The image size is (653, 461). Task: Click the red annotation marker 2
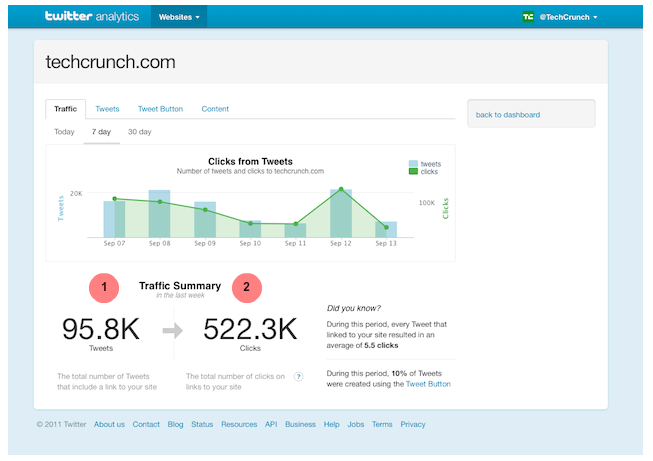coord(247,288)
